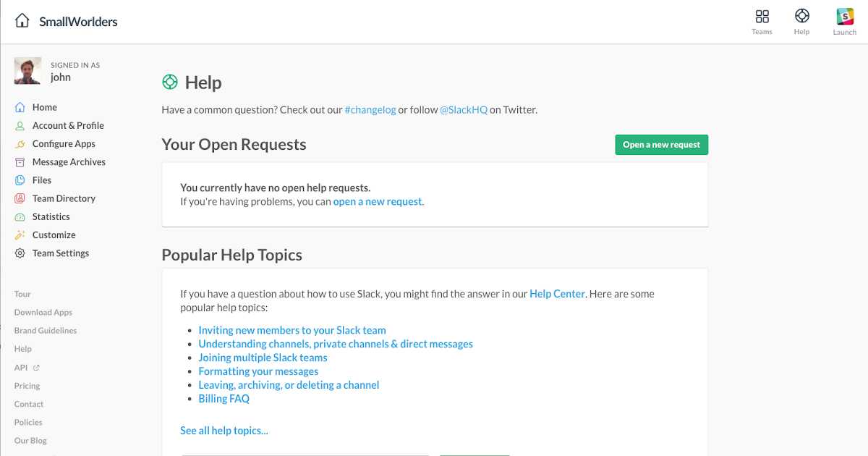Click john's profile avatar photo
Image resolution: width=868 pixels, height=456 pixels.
click(x=27, y=71)
